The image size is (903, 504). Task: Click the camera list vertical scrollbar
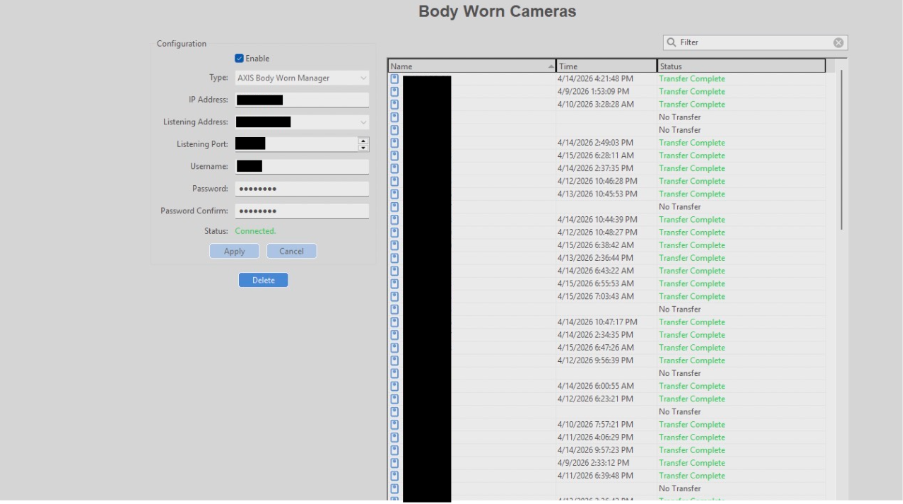(x=842, y=150)
